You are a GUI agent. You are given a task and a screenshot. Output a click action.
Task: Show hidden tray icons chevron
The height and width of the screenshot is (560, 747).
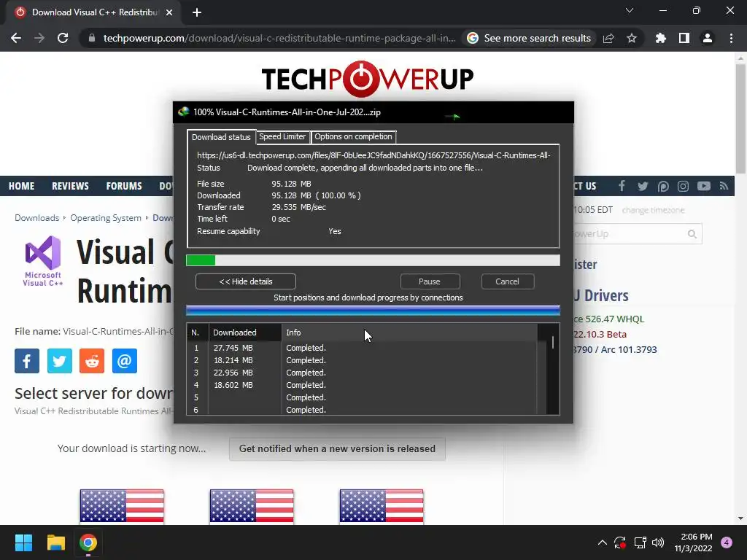coord(602,542)
